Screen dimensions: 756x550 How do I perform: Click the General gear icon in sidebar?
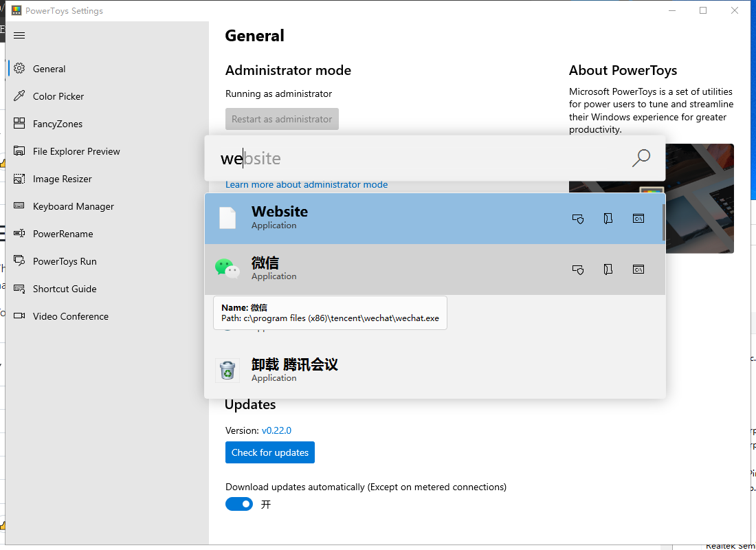tap(19, 69)
